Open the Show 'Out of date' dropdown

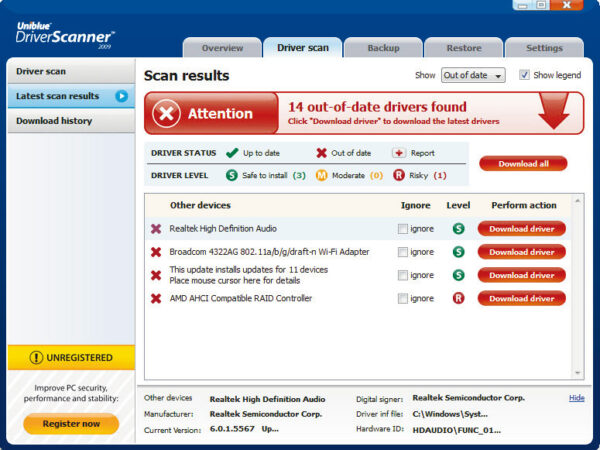(473, 75)
